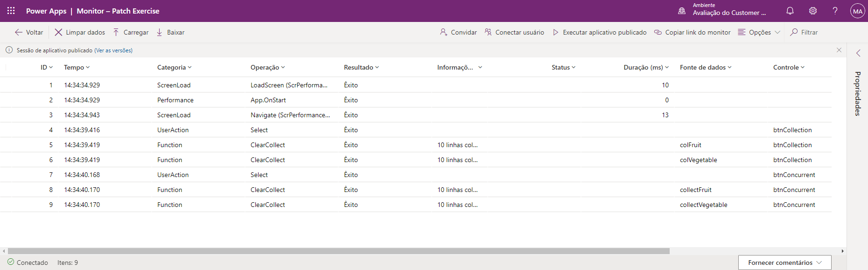Click duration value 13
Image resolution: width=868 pixels, height=270 pixels.
[x=665, y=115]
